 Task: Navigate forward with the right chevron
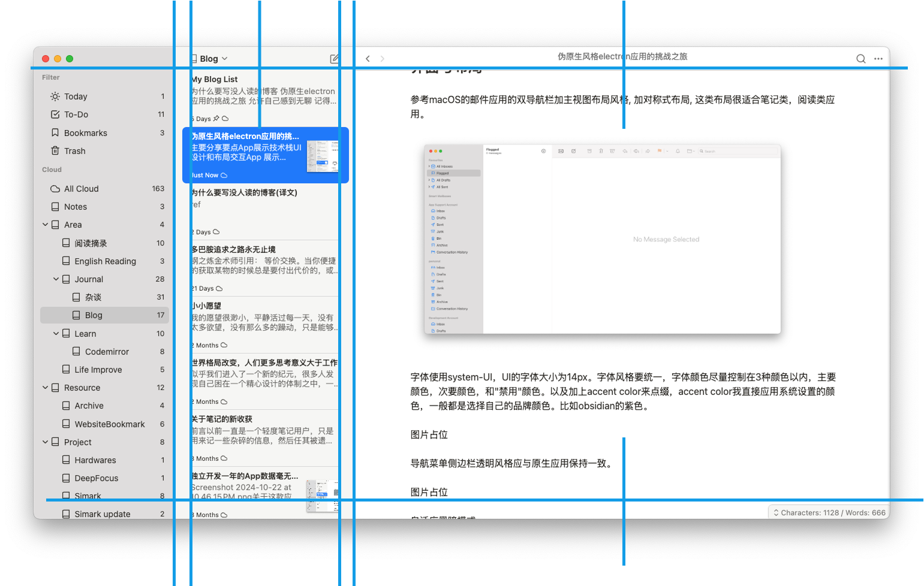tap(383, 59)
